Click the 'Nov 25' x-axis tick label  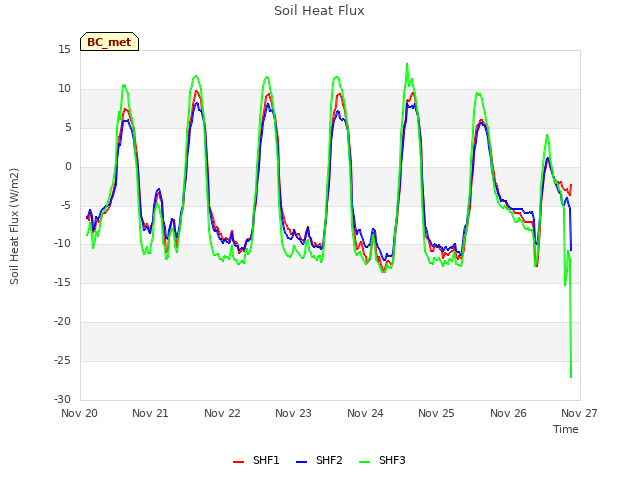(x=436, y=413)
